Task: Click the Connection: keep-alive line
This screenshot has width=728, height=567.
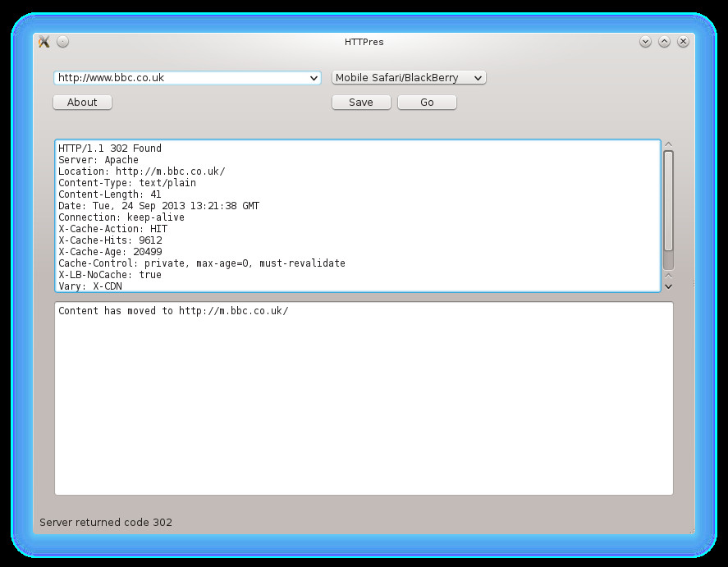Action: coord(121,217)
